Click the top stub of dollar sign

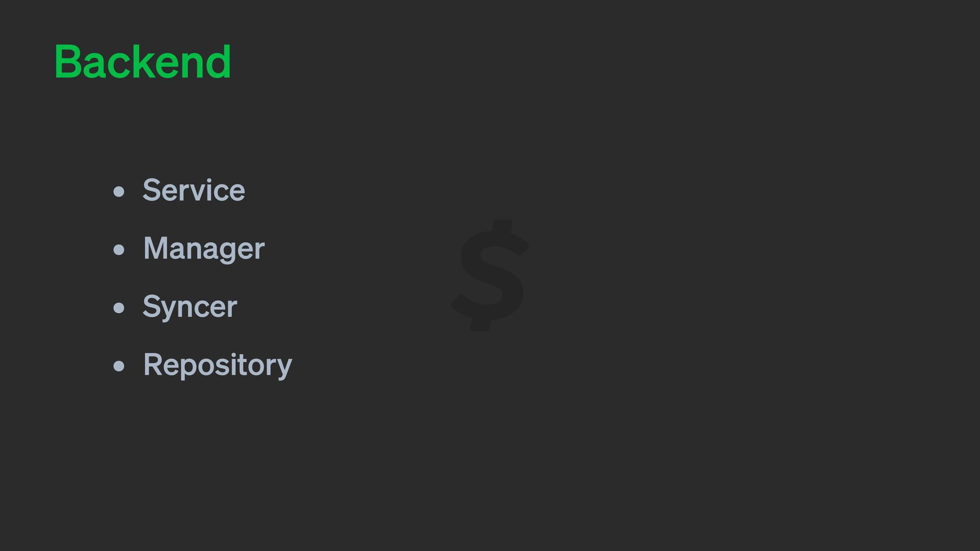click(503, 226)
